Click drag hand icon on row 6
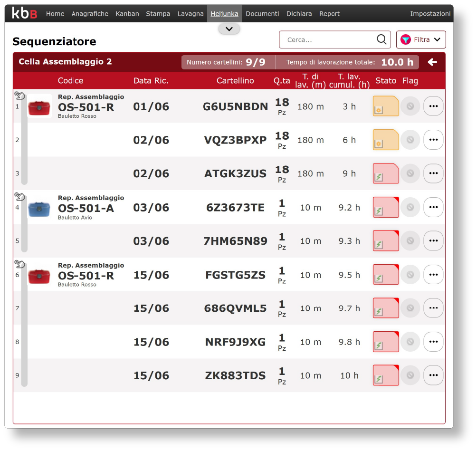The image size is (476, 451). [x=19, y=264]
